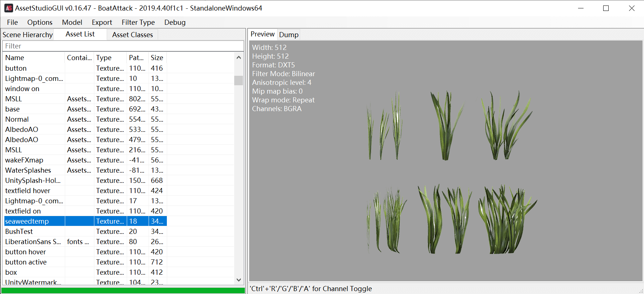Image resolution: width=644 pixels, height=294 pixels.
Task: Open the Debug menu
Action: [x=175, y=22]
